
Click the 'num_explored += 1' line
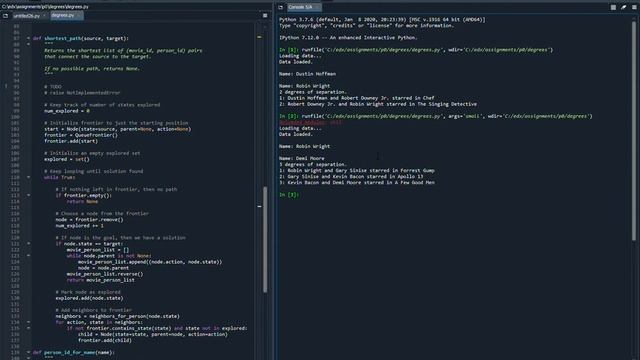click(80, 226)
